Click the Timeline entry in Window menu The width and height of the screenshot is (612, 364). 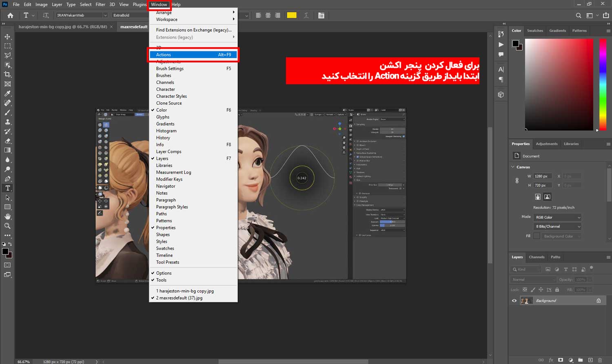pyautogui.click(x=193, y=255)
